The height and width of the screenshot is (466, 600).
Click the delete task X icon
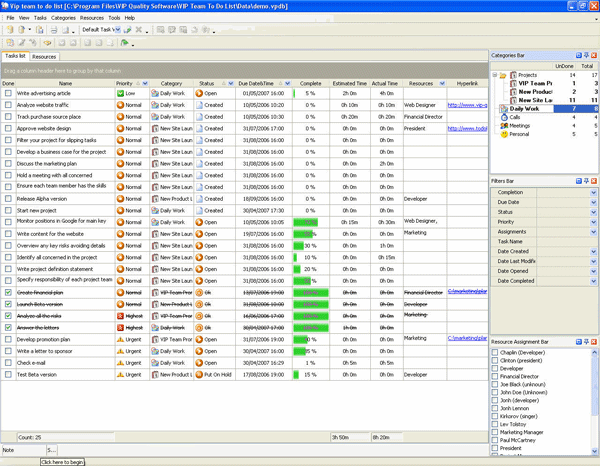139,29
